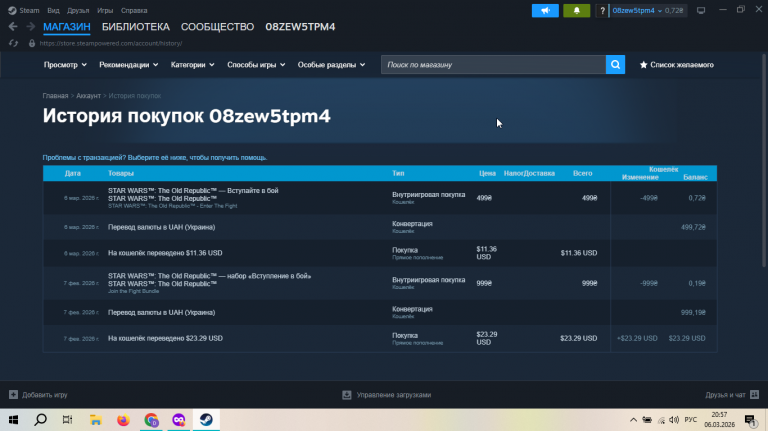The height and width of the screenshot is (431, 768).
Task: Launch Firefox from the taskbar
Action: 123,420
